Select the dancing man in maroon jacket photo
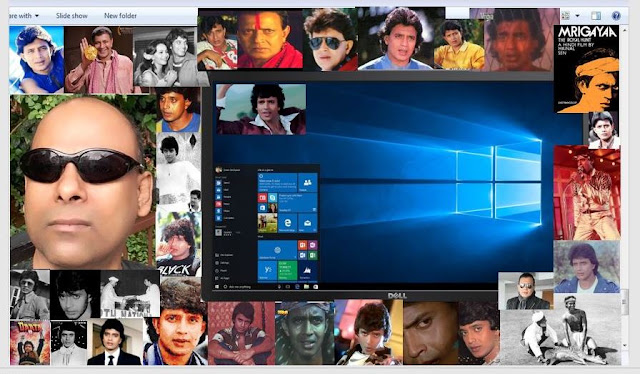Image resolution: width=640 pixels, height=374 pixels. click(261, 109)
